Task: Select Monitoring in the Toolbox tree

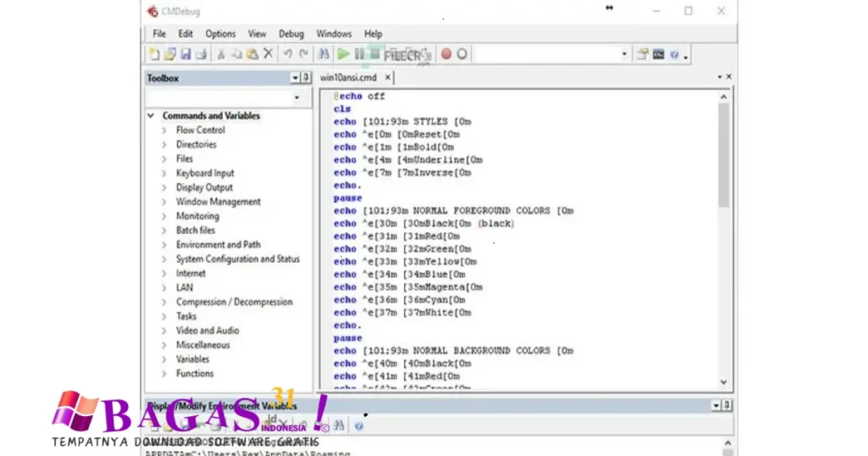Action: 198,216
